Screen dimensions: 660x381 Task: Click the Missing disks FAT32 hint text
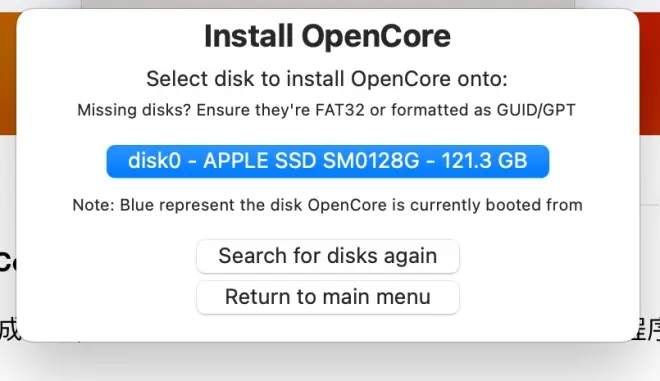pos(326,110)
